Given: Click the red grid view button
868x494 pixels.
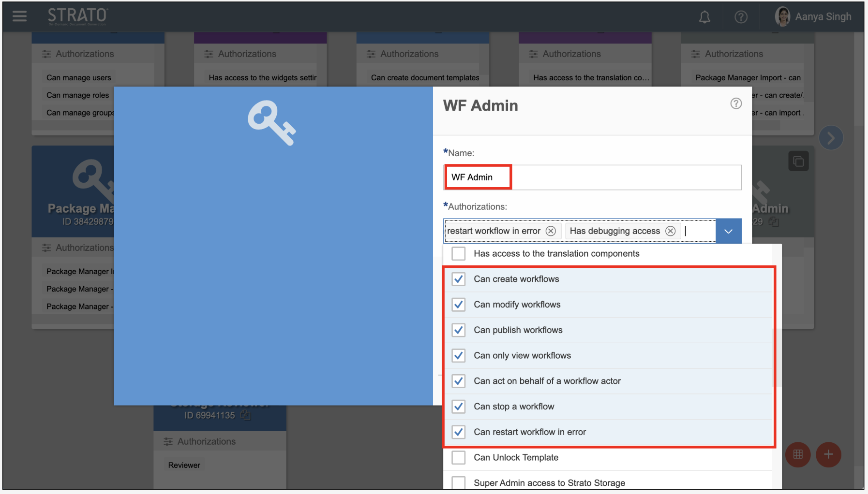Looking at the screenshot, I should pos(798,454).
